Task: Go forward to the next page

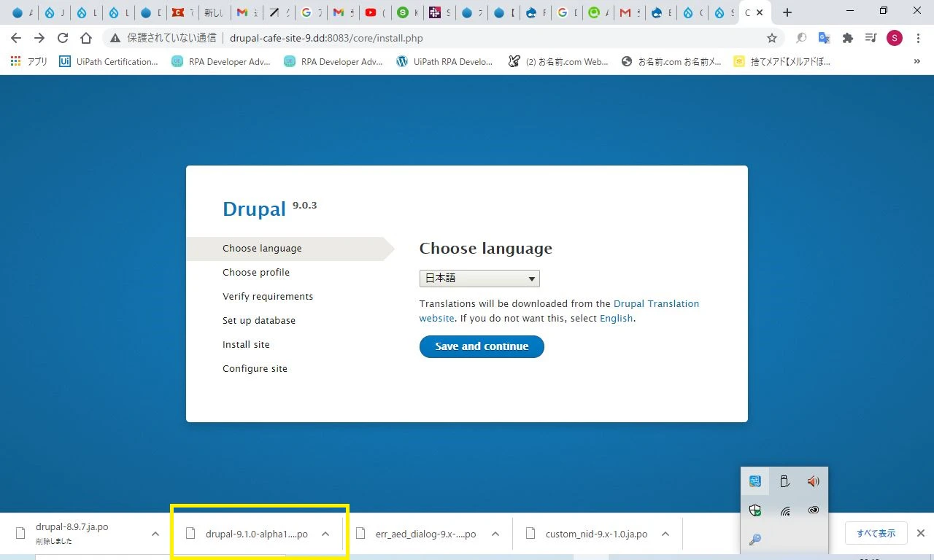Action: point(39,38)
